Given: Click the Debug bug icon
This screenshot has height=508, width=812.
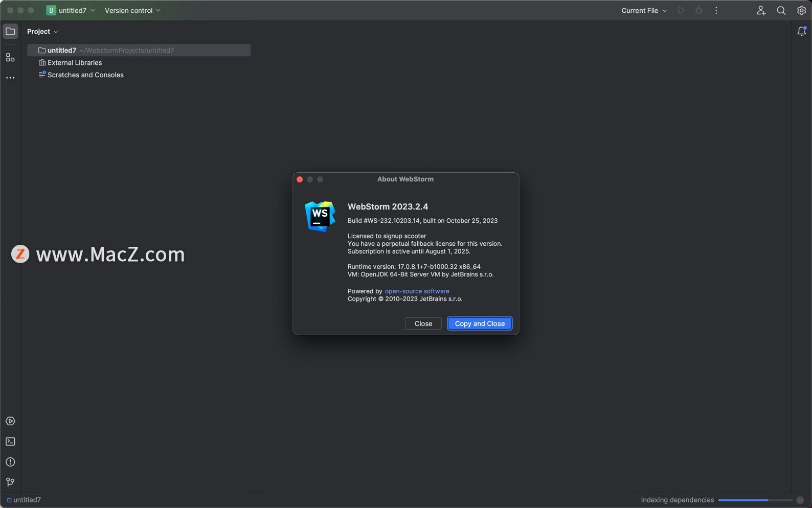Looking at the screenshot, I should tap(699, 10).
